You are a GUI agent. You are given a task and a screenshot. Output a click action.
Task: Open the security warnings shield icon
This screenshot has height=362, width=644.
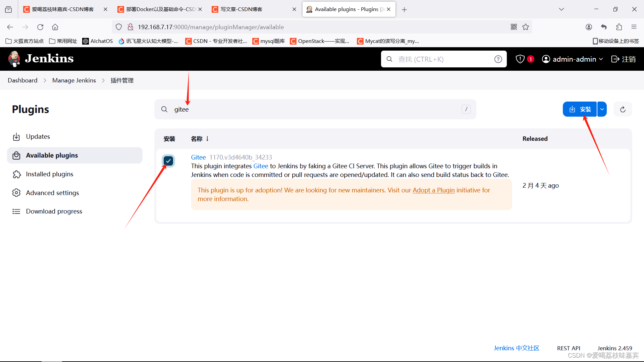coord(520,59)
